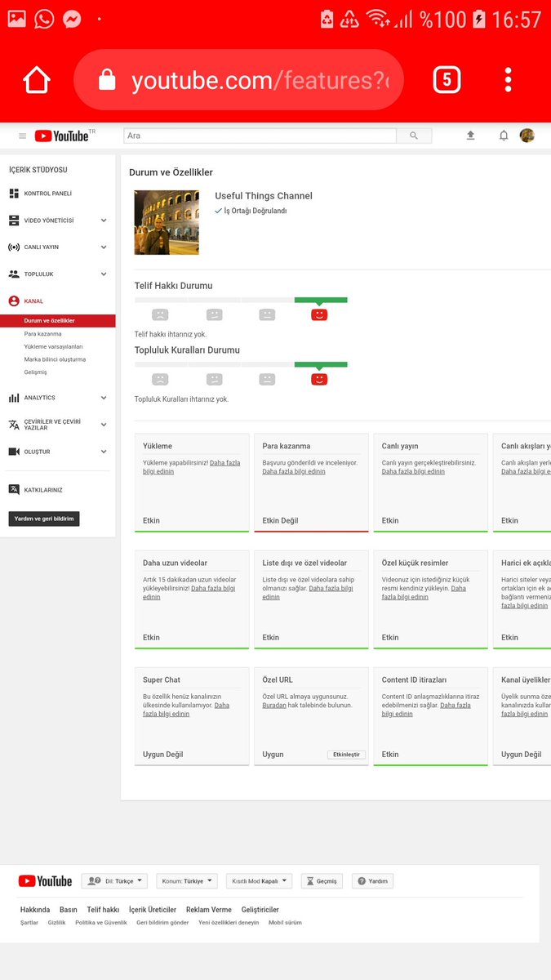Open the Messenger notification icon in status bar

(72, 18)
